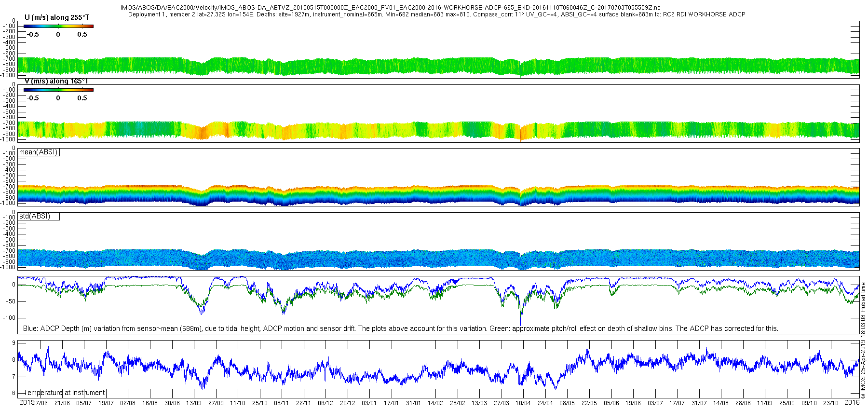Click the '6' tick on temperature axis
Image resolution: width=868 pixels, height=410 pixels.
coord(14,393)
